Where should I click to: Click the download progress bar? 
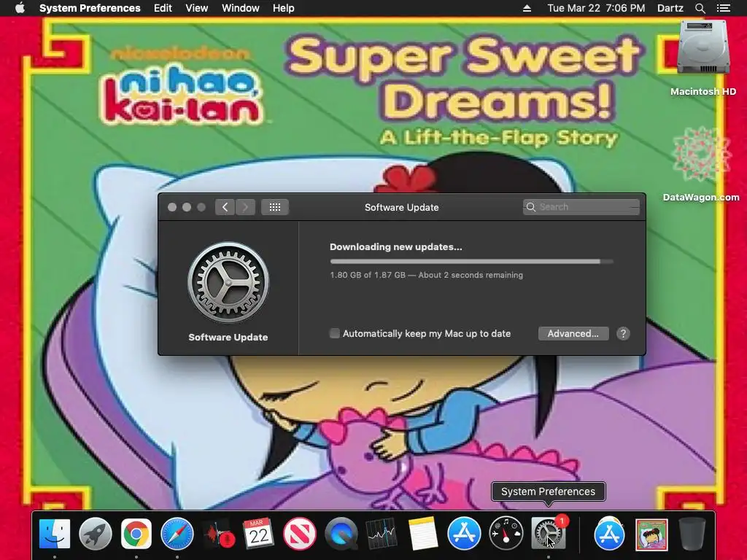tap(472, 262)
